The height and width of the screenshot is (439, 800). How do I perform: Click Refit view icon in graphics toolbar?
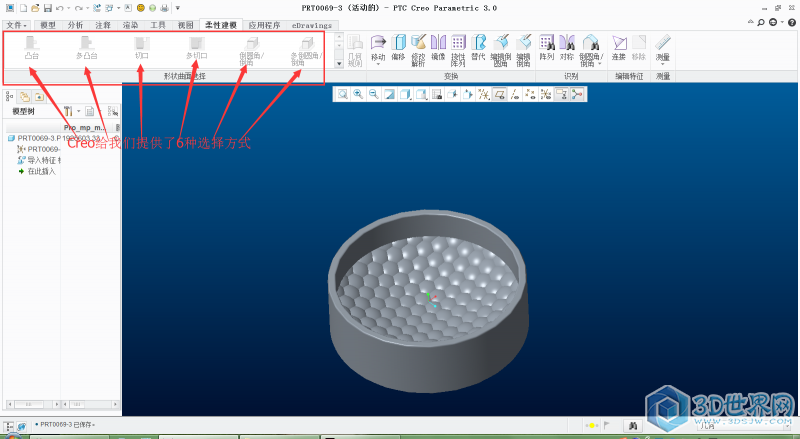point(343,94)
